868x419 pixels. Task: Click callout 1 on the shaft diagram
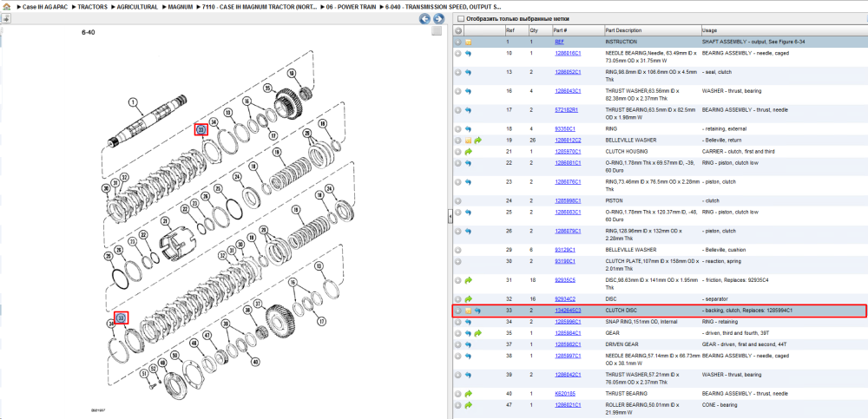(132, 101)
